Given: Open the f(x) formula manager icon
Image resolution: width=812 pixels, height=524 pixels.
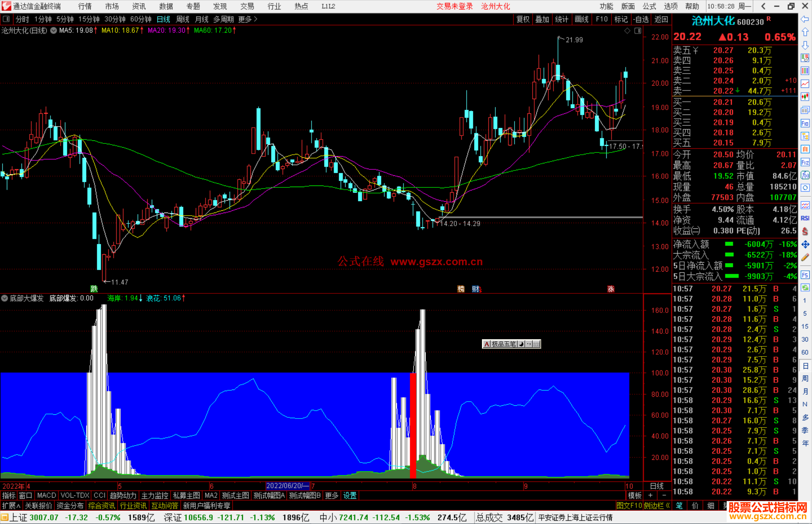Looking at the screenshot, I should click(x=805, y=175).
